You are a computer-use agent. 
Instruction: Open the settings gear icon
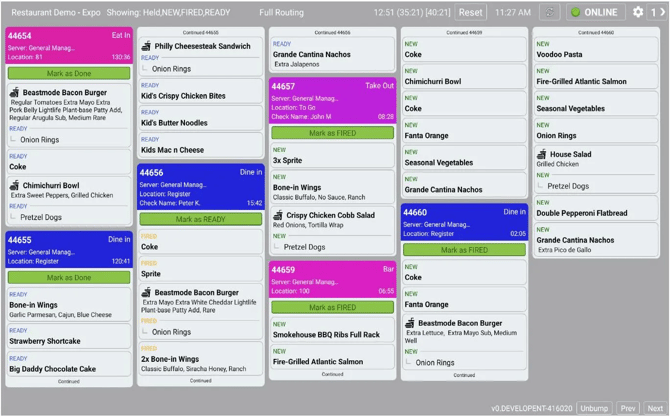638,12
